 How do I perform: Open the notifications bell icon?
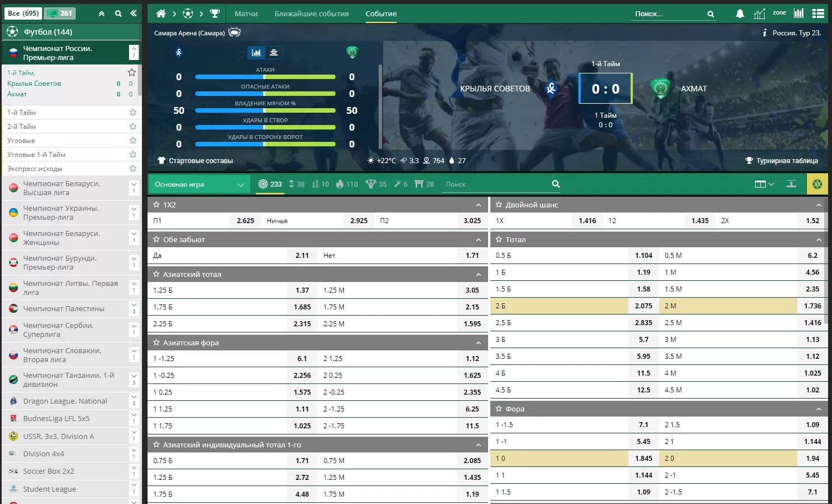pyautogui.click(x=739, y=13)
